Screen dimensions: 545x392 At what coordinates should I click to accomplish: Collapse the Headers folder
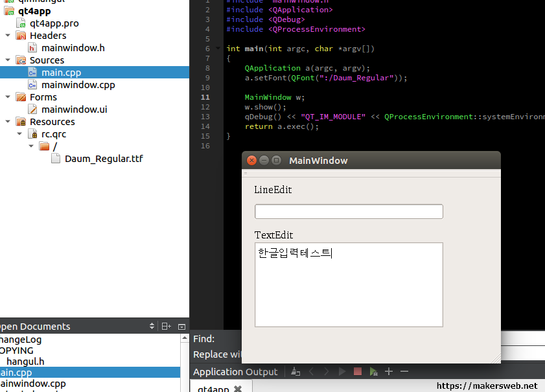click(8, 35)
